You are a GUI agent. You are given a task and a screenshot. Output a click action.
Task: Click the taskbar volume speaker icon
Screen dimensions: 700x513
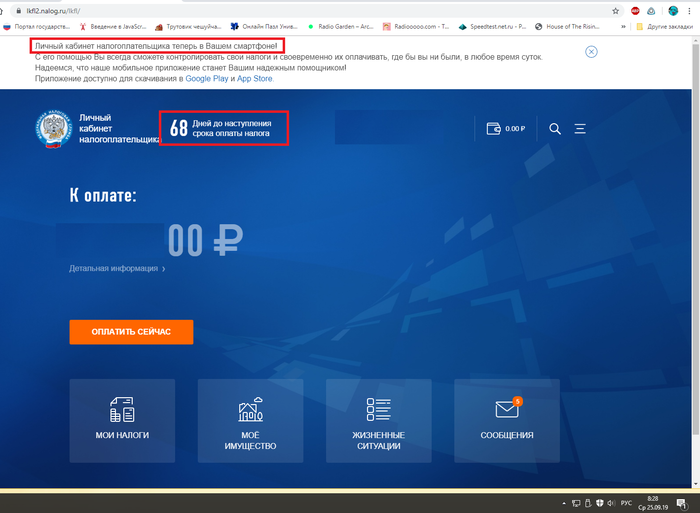pos(611,503)
